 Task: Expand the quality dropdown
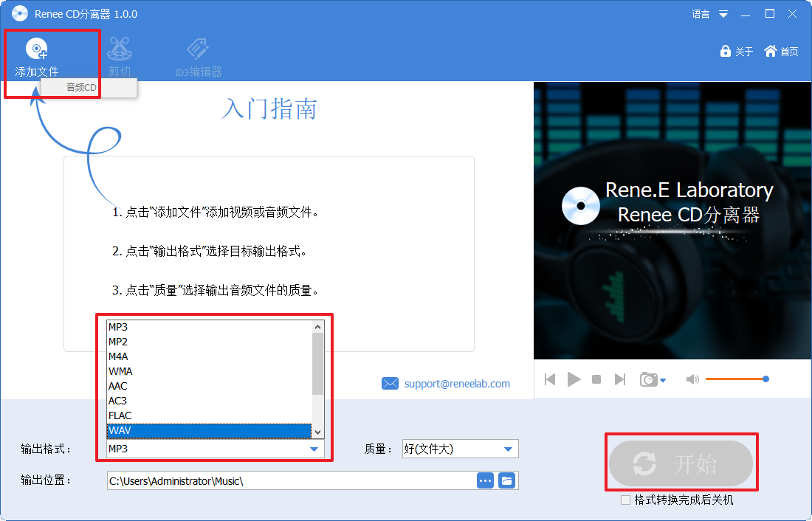click(508, 449)
